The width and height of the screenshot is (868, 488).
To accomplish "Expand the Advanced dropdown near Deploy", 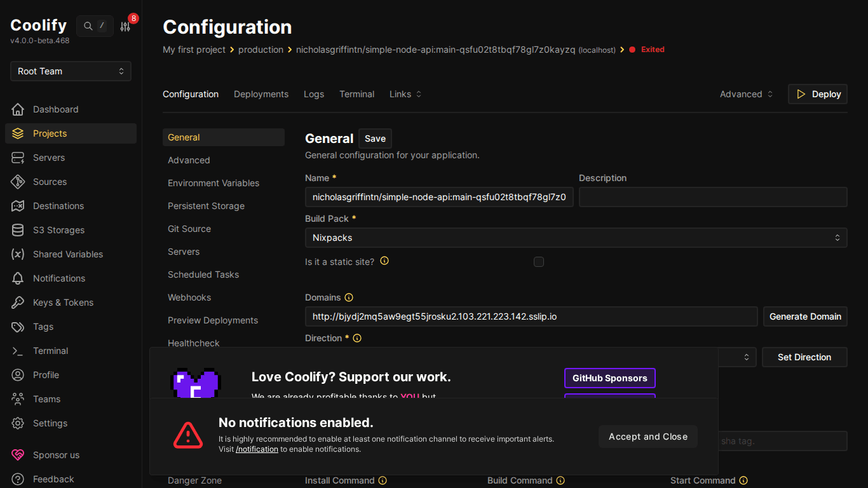I will pyautogui.click(x=745, y=93).
